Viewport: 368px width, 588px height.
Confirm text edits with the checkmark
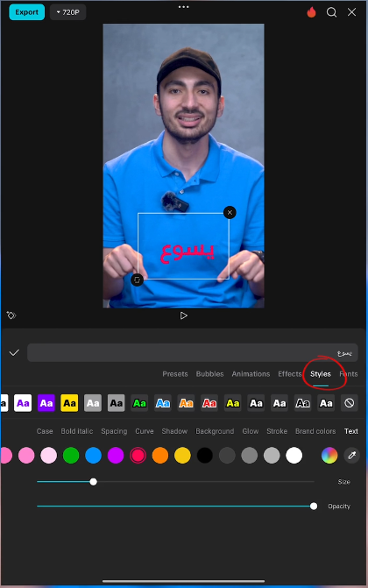(14, 353)
